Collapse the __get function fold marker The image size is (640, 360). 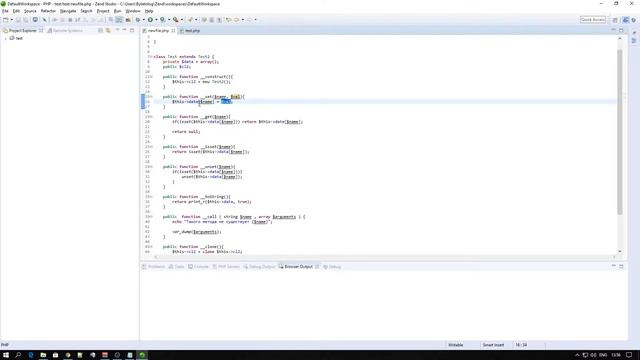coord(151,117)
